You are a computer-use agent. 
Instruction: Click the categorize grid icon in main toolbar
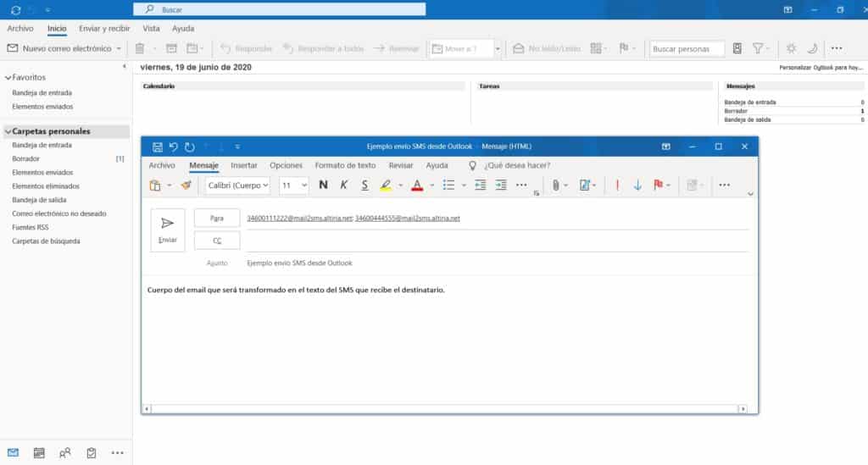(x=596, y=48)
